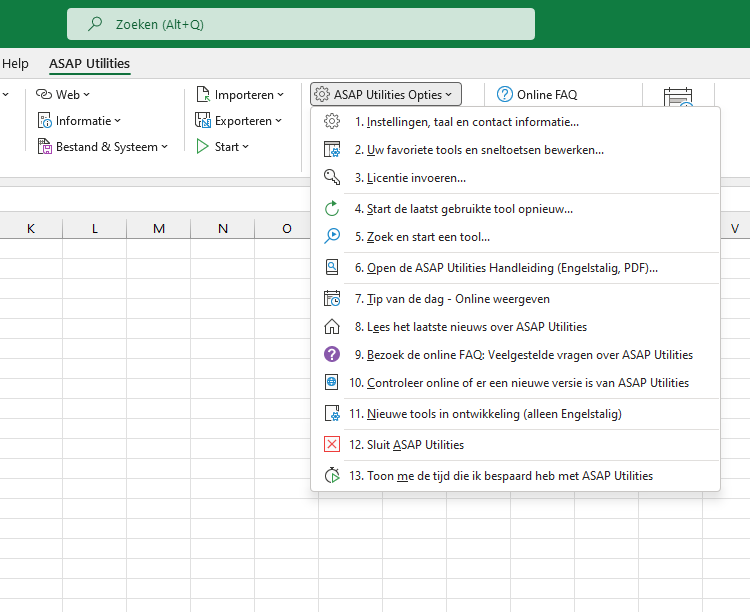Select Controleer online of er een nieuwe versie
Screen dimensions: 750x612
pyautogui.click(x=515, y=382)
